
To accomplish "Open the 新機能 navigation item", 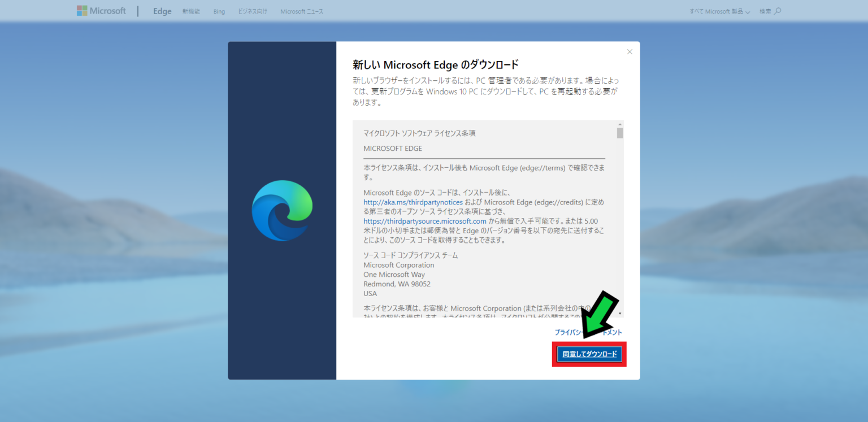I will [191, 11].
